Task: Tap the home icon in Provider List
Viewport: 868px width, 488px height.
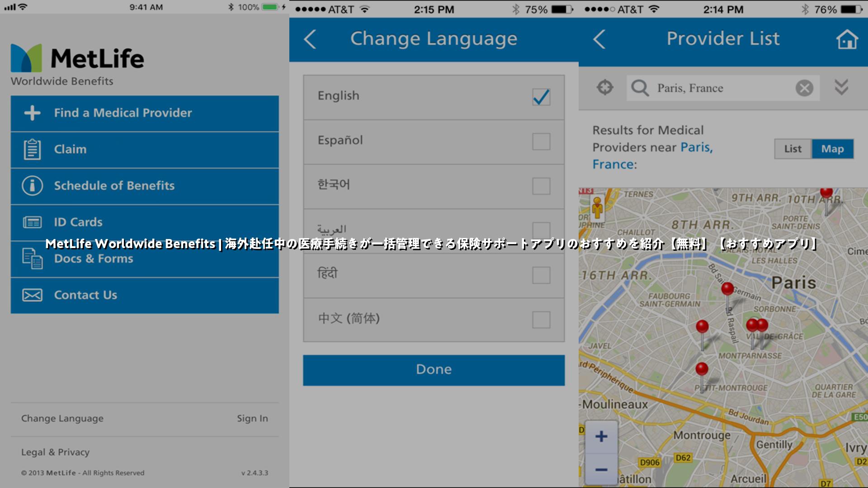Action: point(847,39)
